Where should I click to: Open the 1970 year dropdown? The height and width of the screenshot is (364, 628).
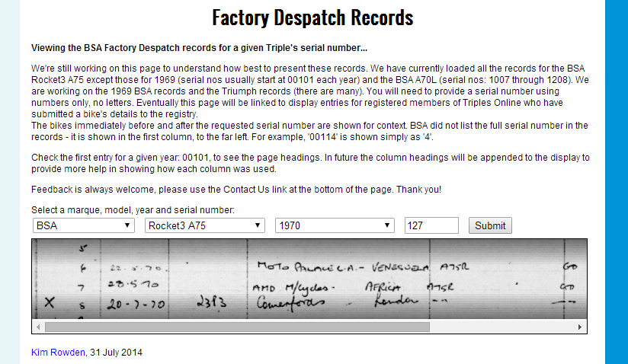(x=335, y=225)
